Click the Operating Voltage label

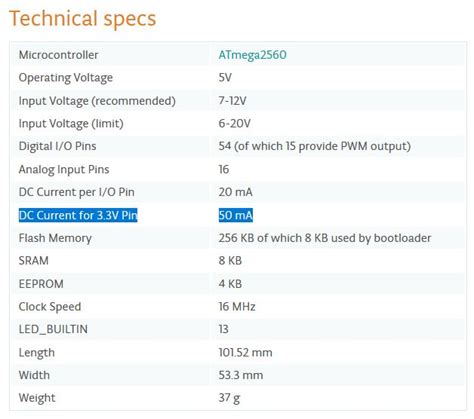point(66,78)
